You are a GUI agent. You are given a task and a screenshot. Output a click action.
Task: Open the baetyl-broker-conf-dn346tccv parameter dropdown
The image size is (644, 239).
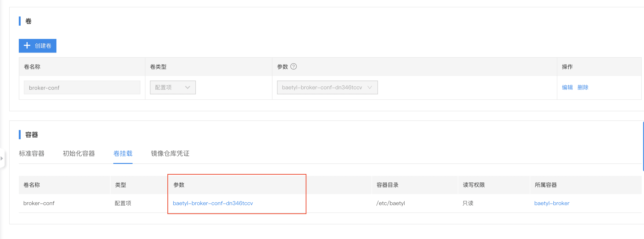327,87
